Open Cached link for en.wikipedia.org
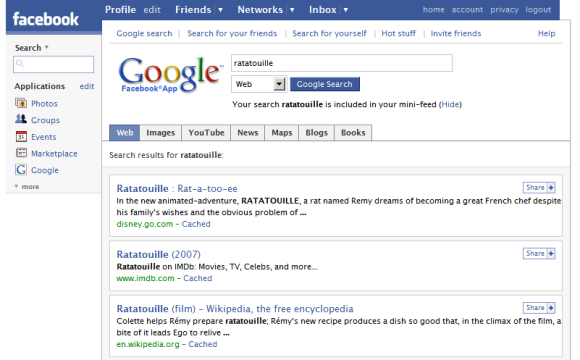The height and width of the screenshot is (360, 580). point(203,344)
